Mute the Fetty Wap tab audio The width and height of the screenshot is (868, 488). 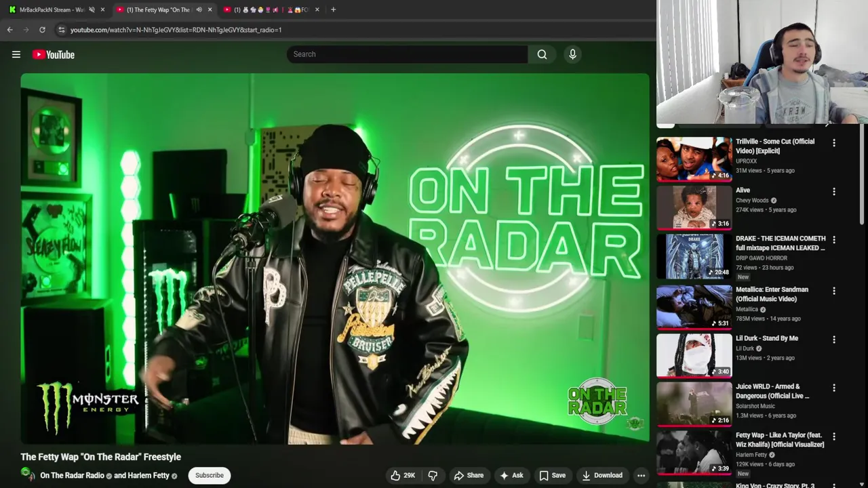[199, 9]
